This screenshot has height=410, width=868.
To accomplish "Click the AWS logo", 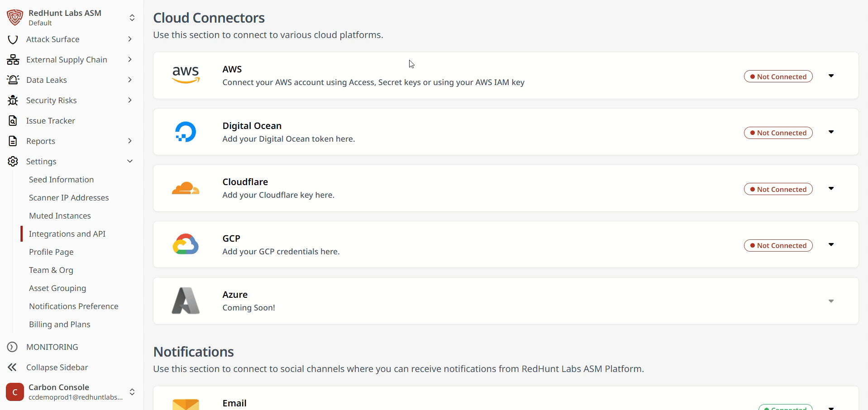I will (186, 75).
